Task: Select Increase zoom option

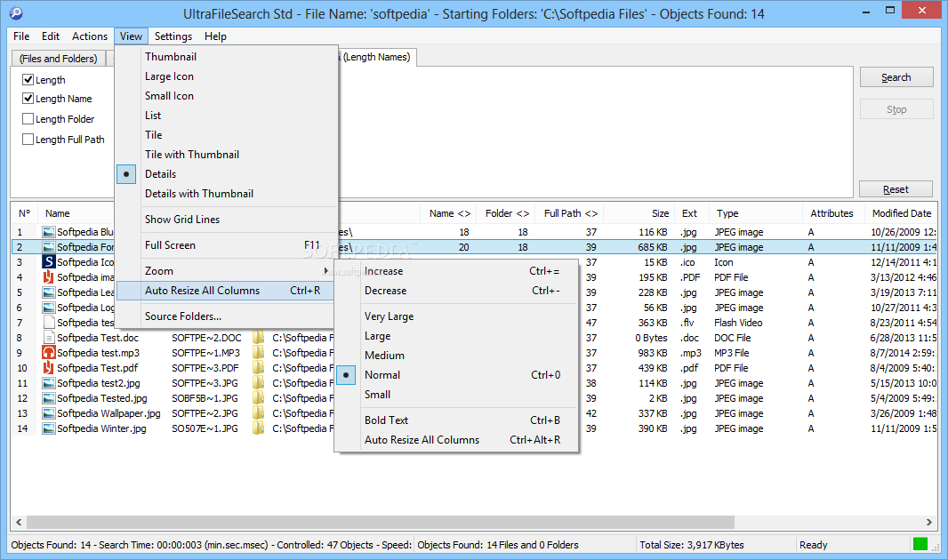Action: [456, 271]
